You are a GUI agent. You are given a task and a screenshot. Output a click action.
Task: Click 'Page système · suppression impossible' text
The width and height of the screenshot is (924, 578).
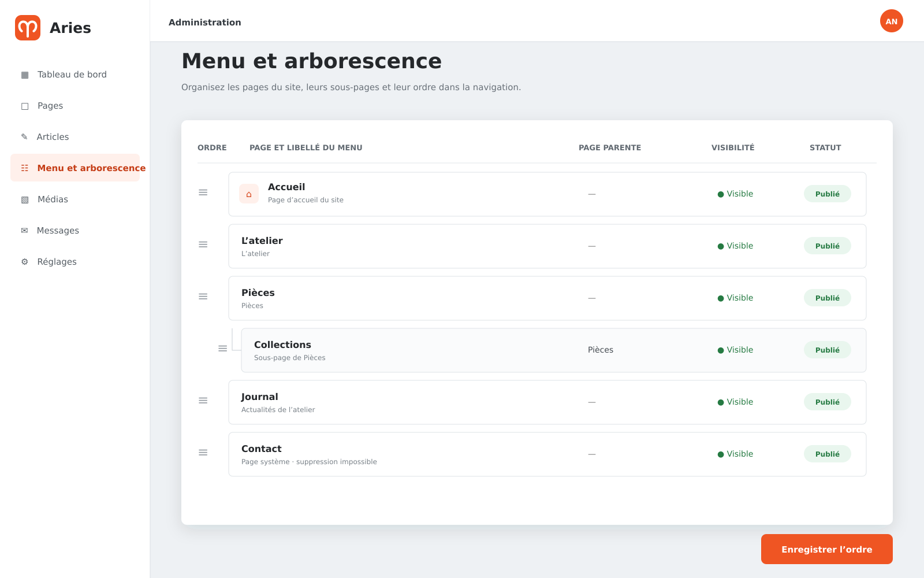[x=309, y=462]
